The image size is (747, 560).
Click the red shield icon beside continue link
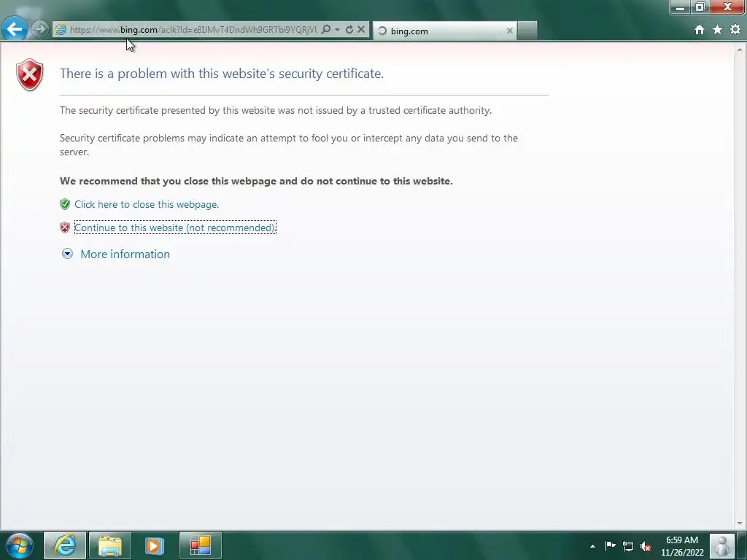[x=65, y=227]
